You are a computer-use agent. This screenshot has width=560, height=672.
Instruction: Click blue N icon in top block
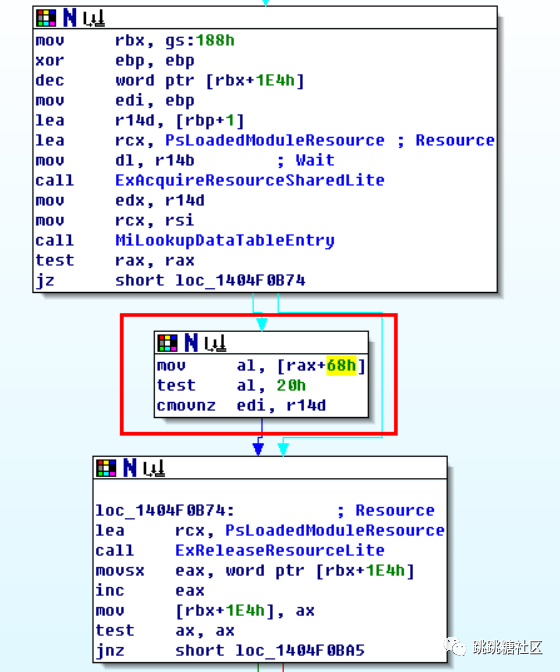69,18
